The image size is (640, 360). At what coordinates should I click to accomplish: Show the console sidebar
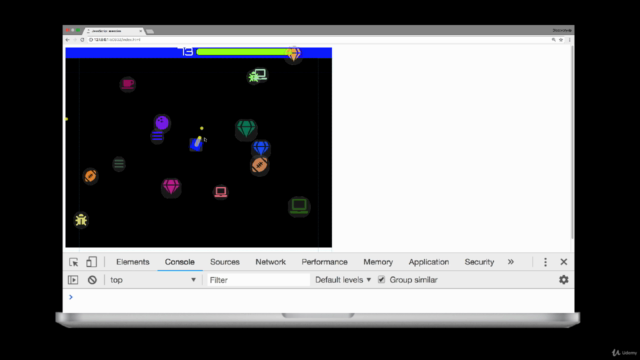[73, 280]
